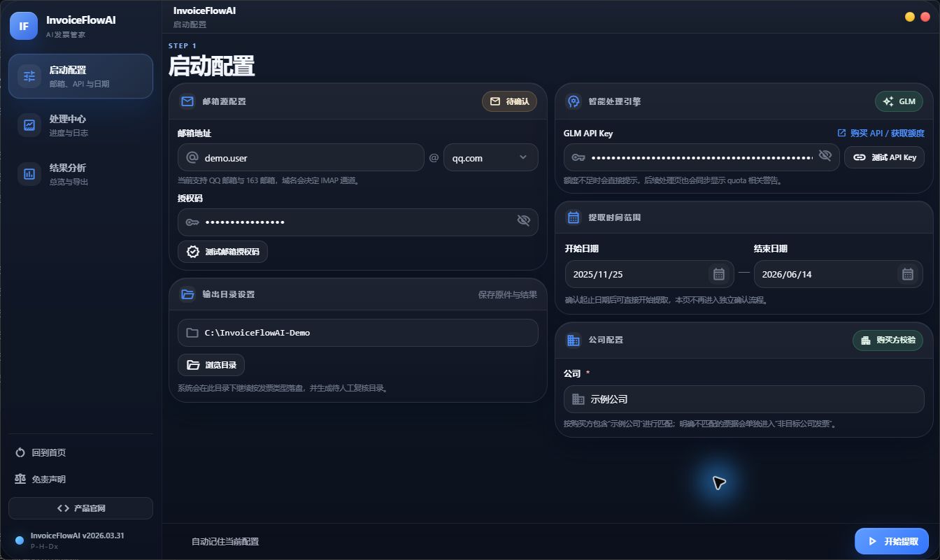Screen dimensions: 940x560
Task: Open the 免责声明 link
Action: pos(41,479)
